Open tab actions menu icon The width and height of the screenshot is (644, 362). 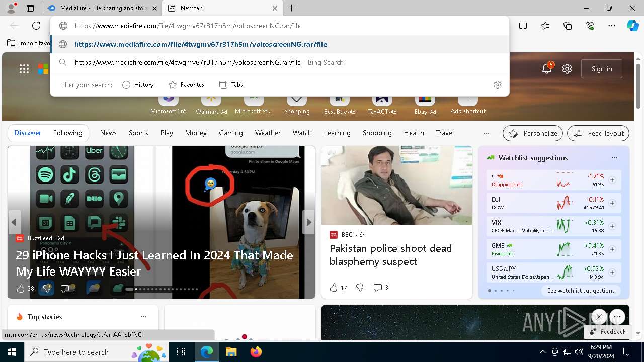[x=30, y=8]
